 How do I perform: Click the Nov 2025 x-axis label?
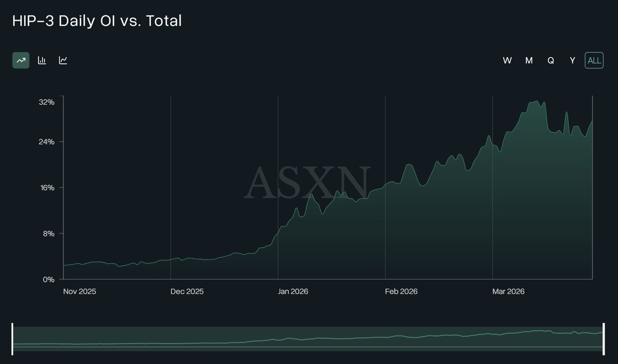point(79,291)
